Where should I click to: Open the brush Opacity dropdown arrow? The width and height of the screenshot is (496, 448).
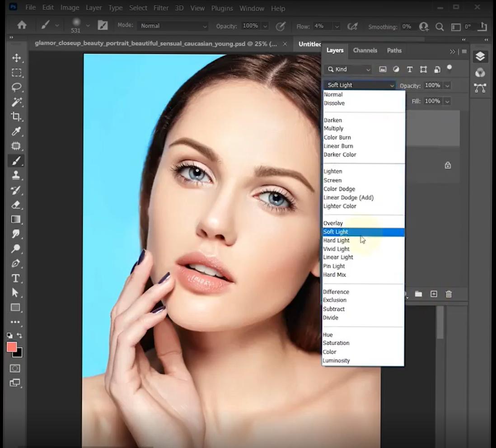click(265, 26)
